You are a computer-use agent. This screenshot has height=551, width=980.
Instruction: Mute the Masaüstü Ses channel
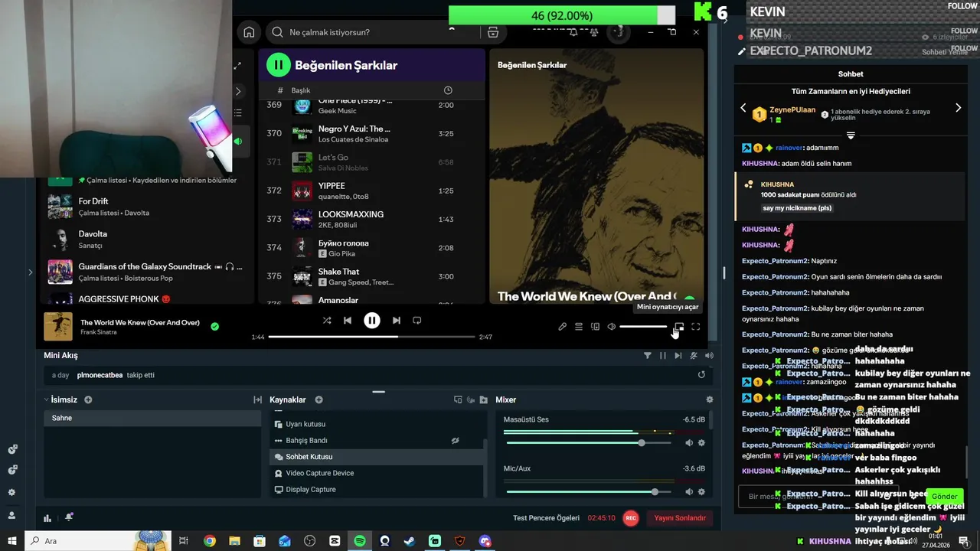(x=689, y=443)
